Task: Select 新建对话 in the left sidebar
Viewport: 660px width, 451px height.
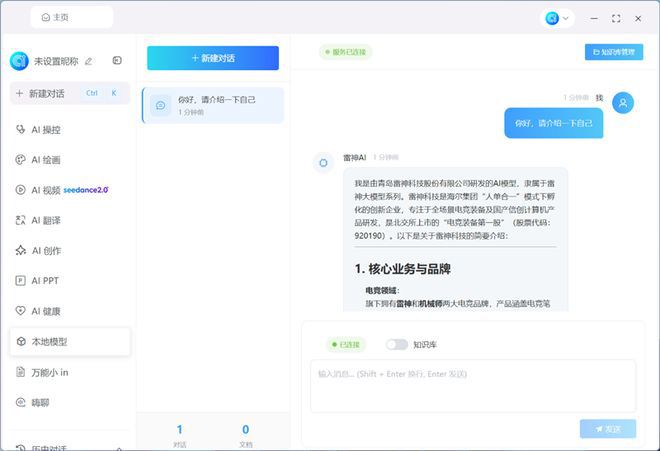Action: coord(70,93)
